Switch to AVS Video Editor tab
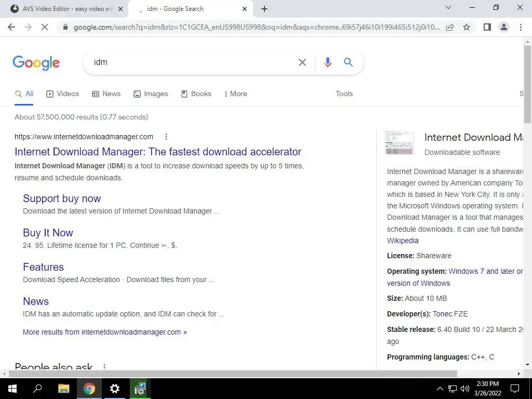This screenshot has width=532, height=399. click(66, 9)
